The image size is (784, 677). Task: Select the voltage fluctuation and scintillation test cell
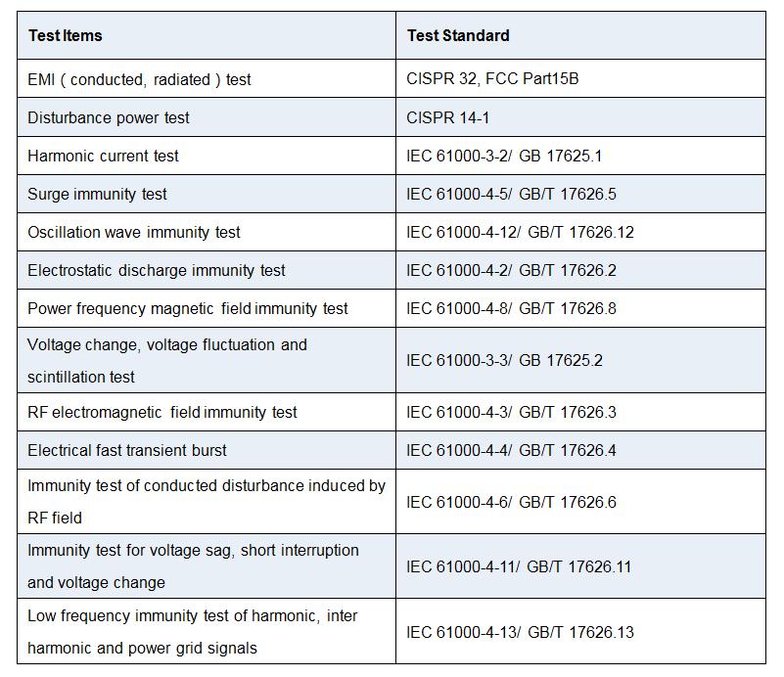click(x=167, y=360)
